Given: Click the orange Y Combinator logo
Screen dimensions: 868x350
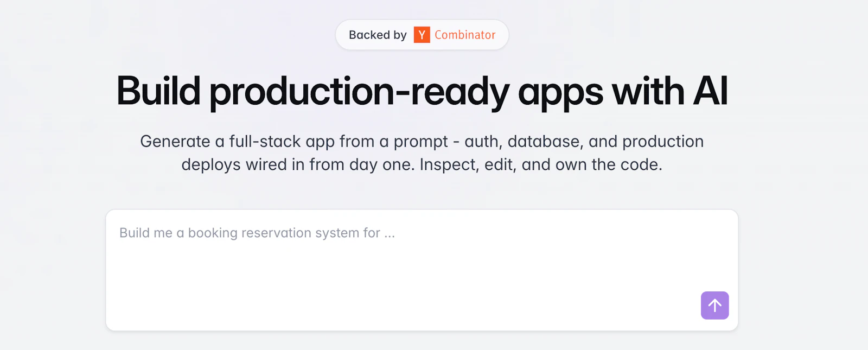Looking at the screenshot, I should 422,35.
